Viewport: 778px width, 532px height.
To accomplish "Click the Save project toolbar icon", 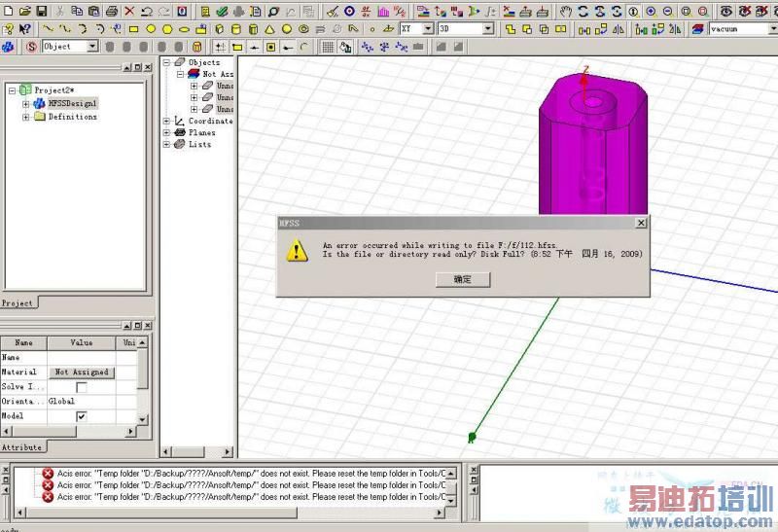I will coord(42,12).
